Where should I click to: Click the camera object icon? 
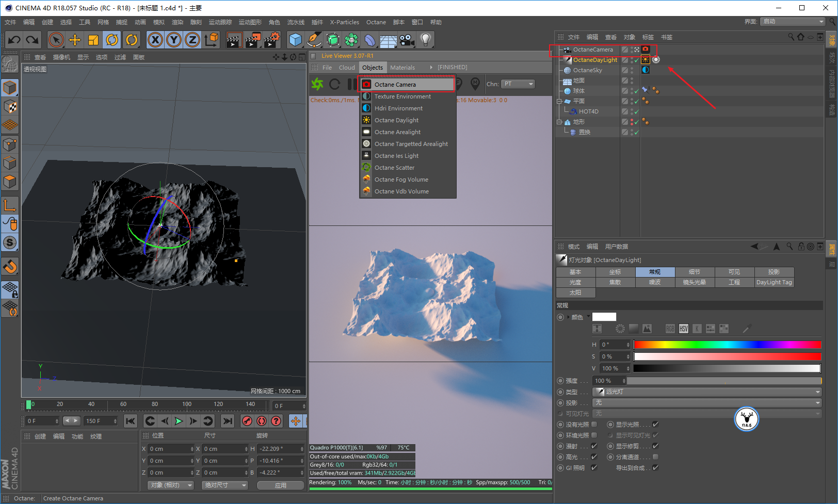pos(407,40)
